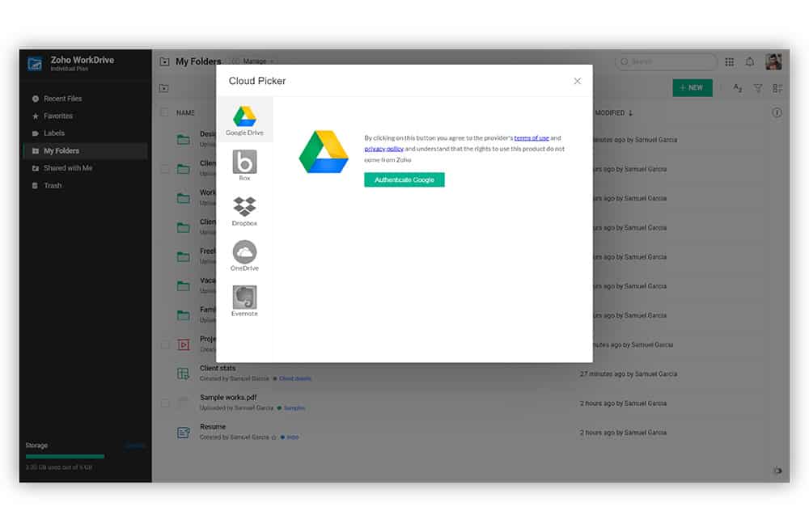Click the Client stats spreadsheet icon
Screen dimensions: 809x532
[183, 374]
